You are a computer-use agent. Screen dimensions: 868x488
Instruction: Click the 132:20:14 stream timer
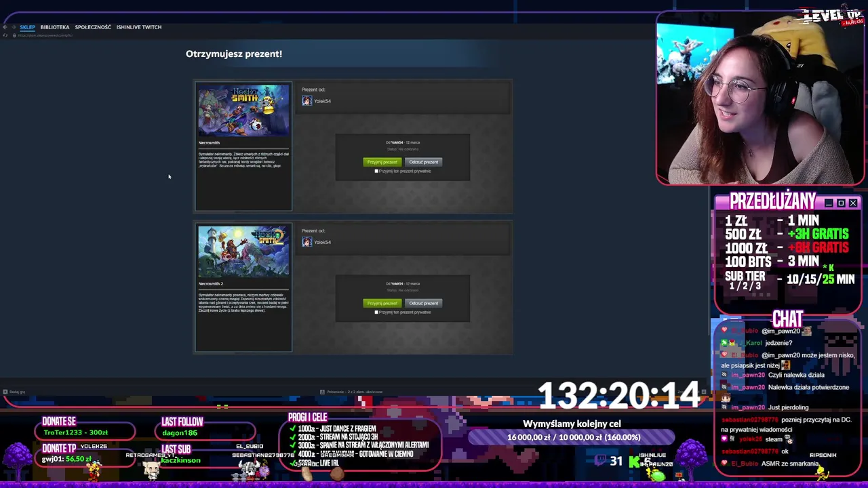click(618, 396)
